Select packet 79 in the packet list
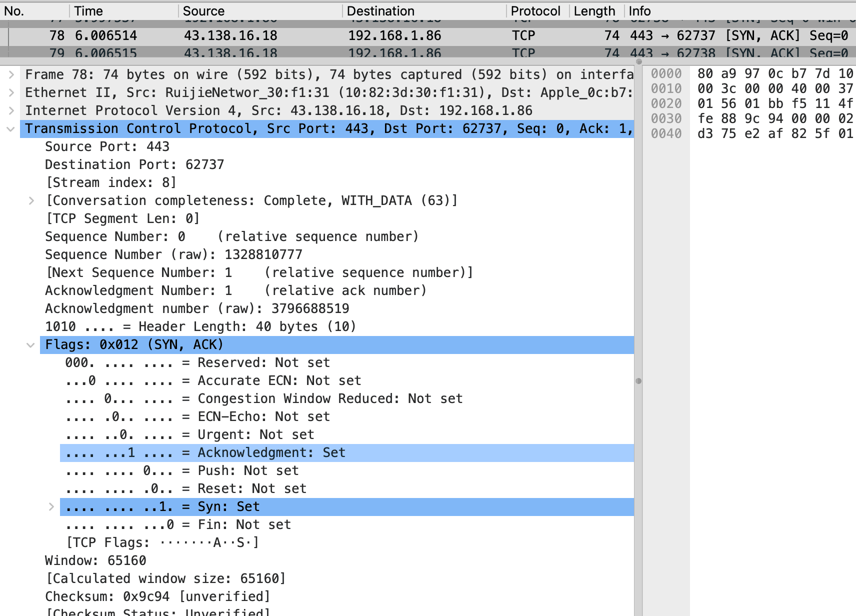This screenshot has width=856, height=616. (428, 53)
